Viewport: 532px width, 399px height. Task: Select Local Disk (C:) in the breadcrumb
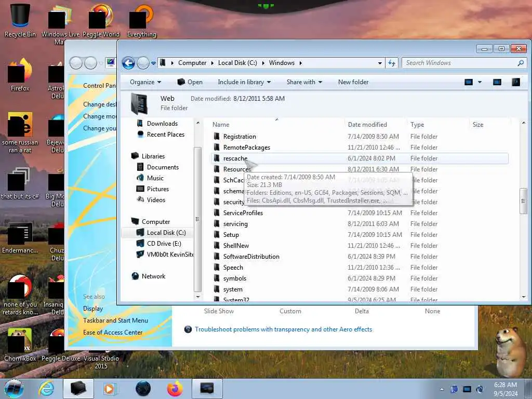237,63
